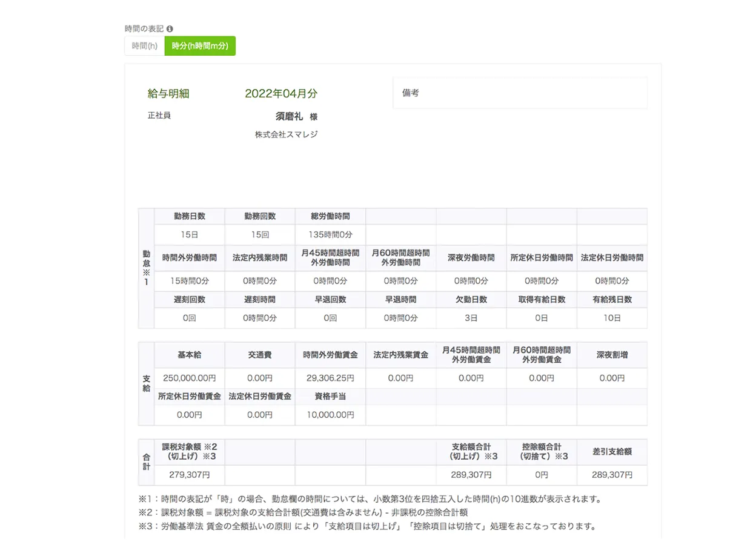Click the 15回 work count value

click(x=260, y=234)
